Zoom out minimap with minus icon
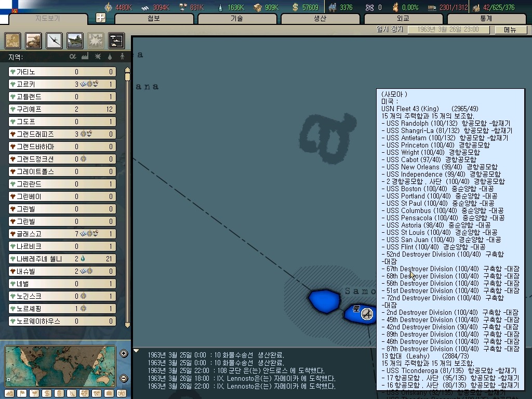This screenshot has height=399, width=532. 124,378
